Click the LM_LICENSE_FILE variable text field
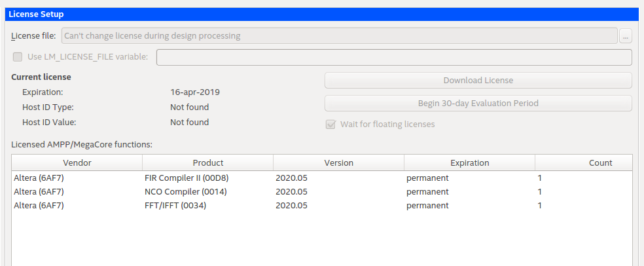Viewport: 644px width, 266px height. (x=393, y=57)
